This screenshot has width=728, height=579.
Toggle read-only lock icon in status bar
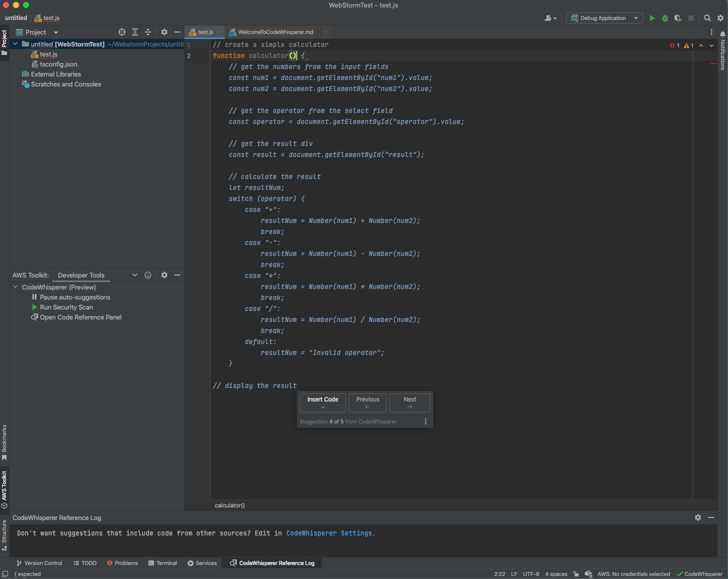(576, 574)
